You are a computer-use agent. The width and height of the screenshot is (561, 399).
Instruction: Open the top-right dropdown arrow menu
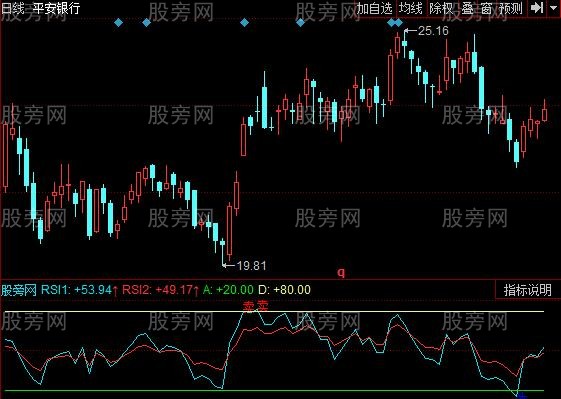point(553,8)
